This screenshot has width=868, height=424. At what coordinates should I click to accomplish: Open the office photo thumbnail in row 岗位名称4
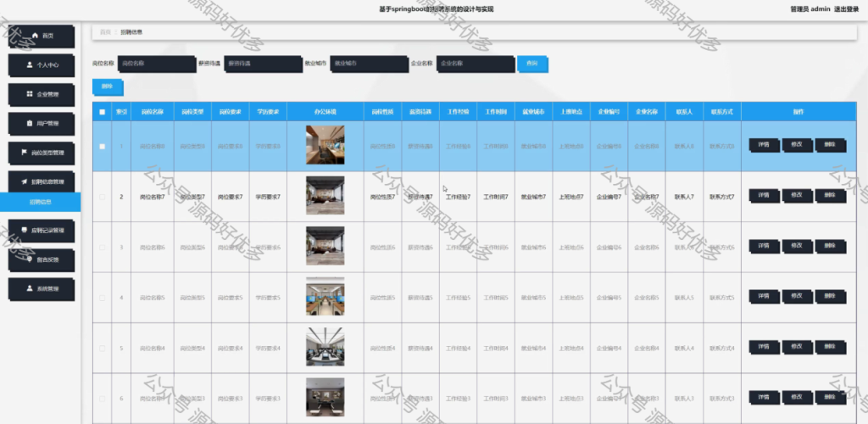(325, 347)
